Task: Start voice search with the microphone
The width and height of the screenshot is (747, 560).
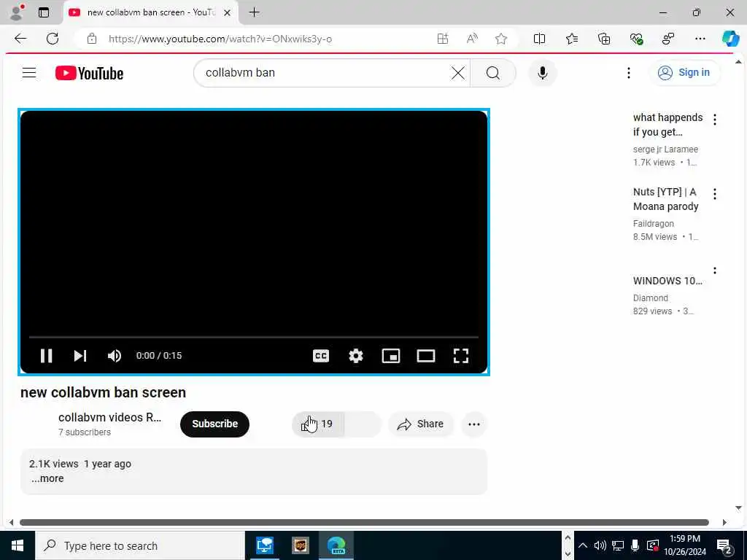Action: [x=542, y=73]
